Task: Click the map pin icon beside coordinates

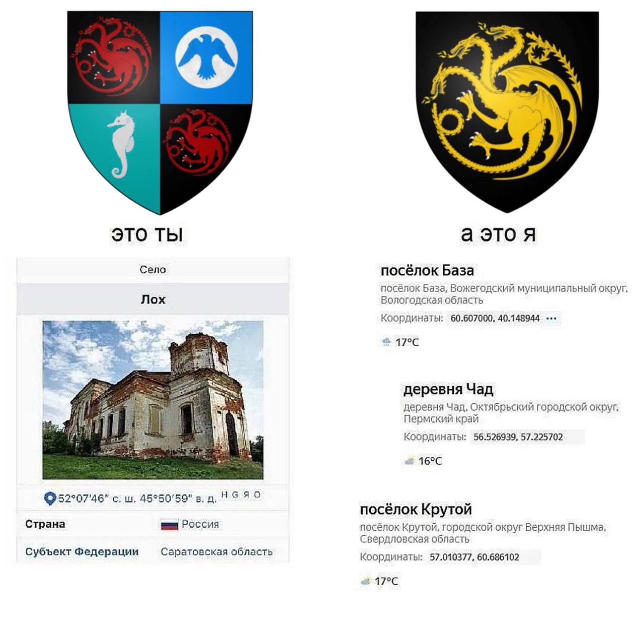Action: pyautogui.click(x=49, y=499)
